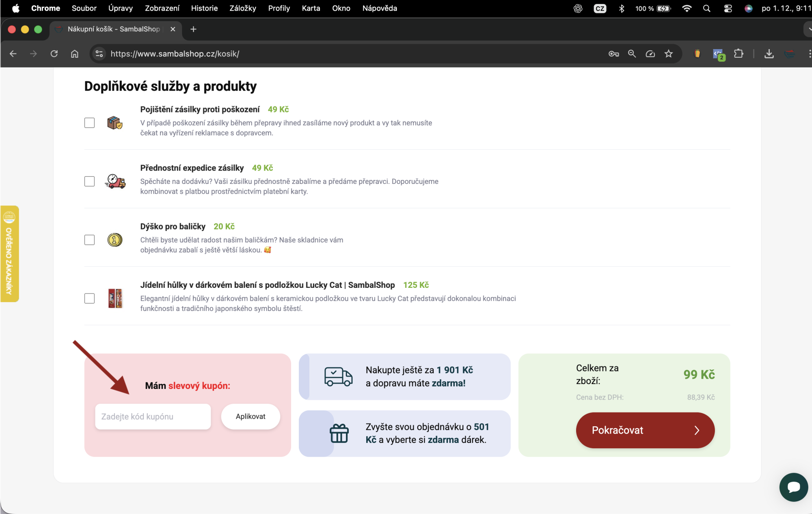Open the live chat bubble icon
The height and width of the screenshot is (514, 812).
point(793,487)
